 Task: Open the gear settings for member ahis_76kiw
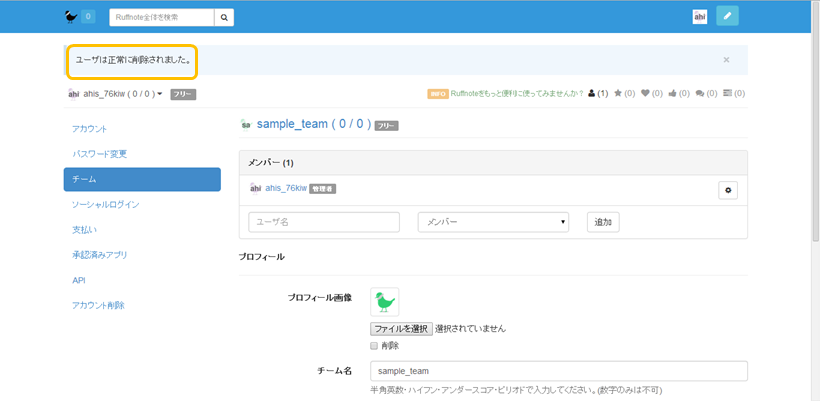pos(727,190)
